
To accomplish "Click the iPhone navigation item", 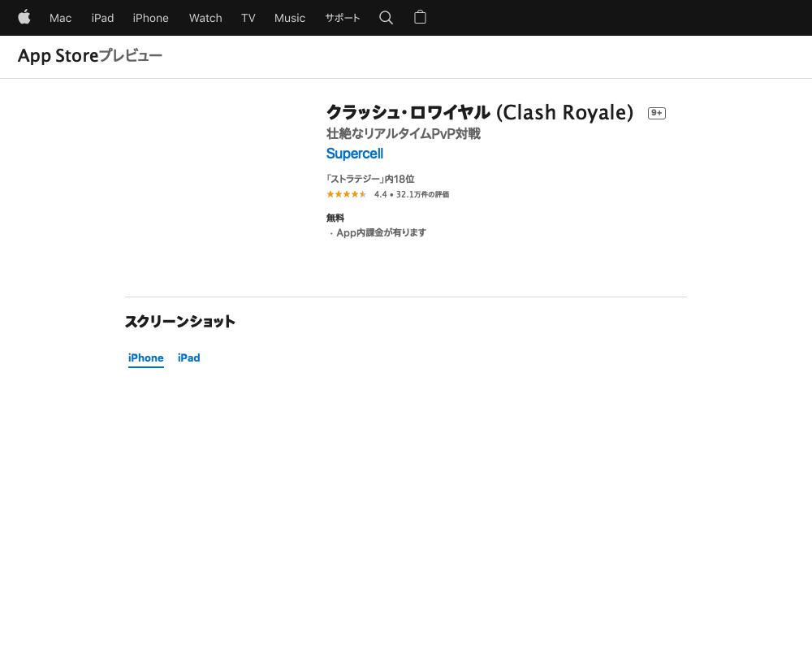I will 150,18.
